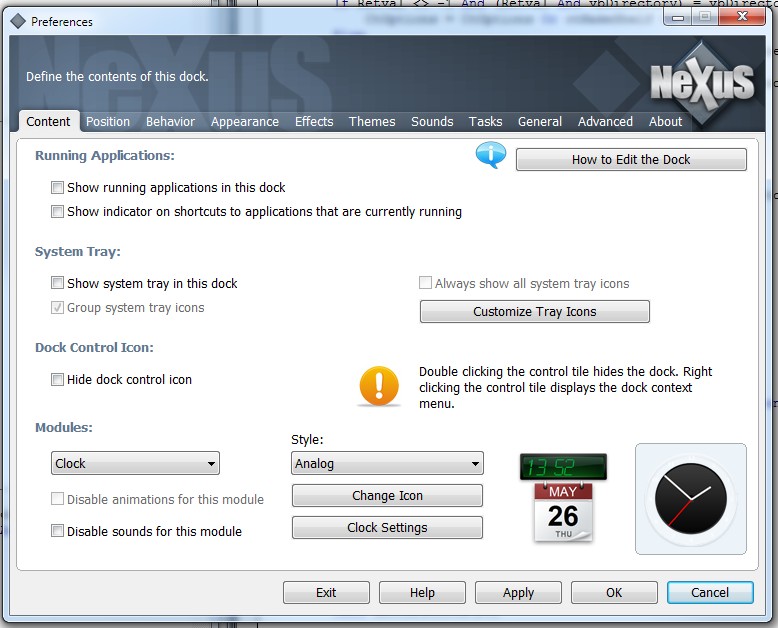Close the Preferences window
This screenshot has height=628, width=778.
[x=742, y=16]
